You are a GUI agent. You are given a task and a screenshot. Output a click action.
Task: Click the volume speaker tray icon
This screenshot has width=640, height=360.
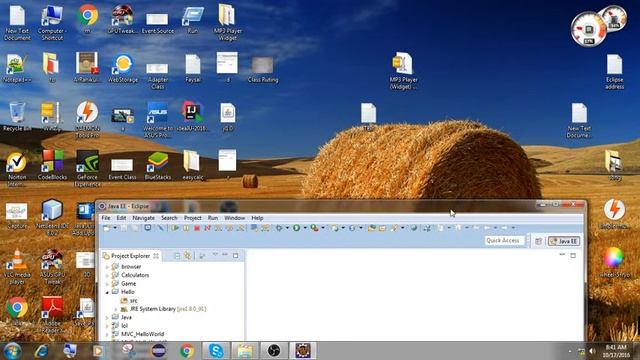coord(592,351)
